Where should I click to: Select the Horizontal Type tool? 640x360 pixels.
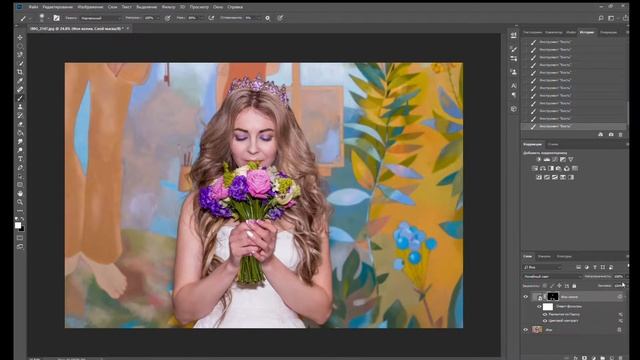(20, 159)
